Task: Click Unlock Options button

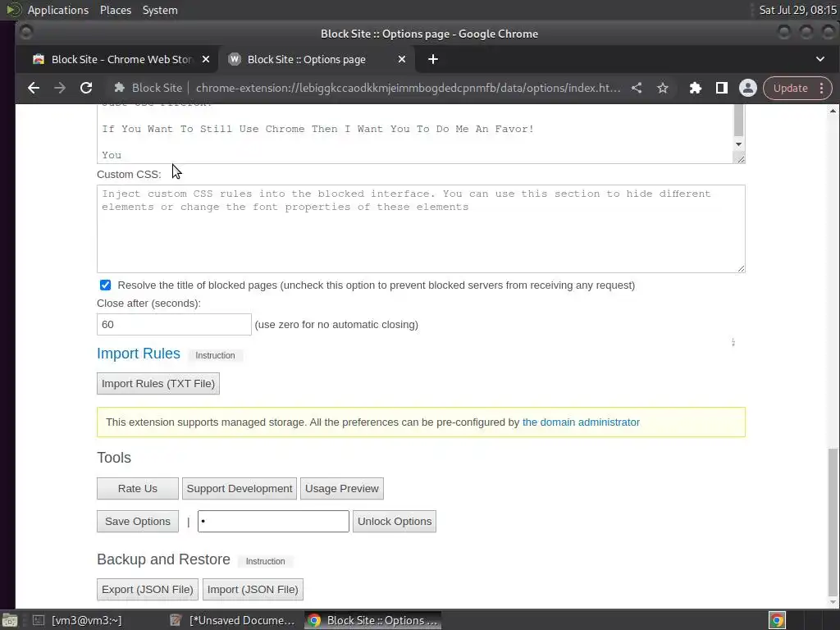Action: tap(395, 521)
